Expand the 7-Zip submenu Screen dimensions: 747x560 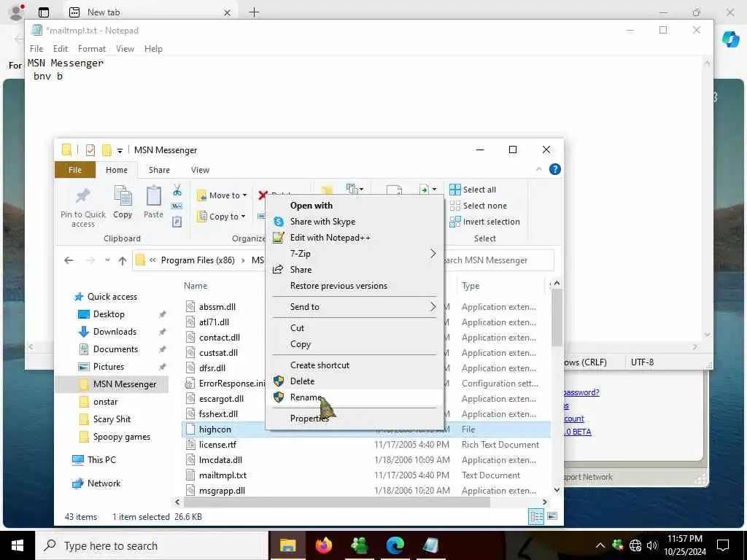pyautogui.click(x=354, y=254)
